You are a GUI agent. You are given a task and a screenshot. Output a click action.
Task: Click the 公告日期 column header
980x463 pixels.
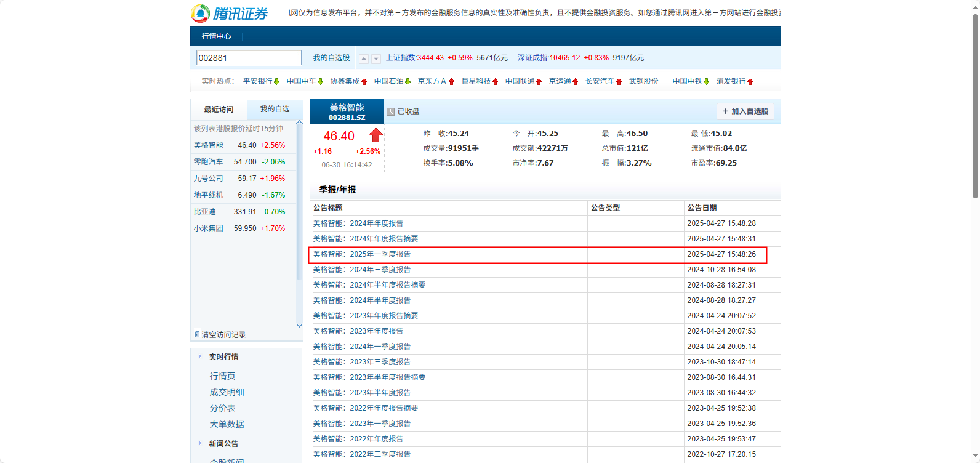pos(702,208)
